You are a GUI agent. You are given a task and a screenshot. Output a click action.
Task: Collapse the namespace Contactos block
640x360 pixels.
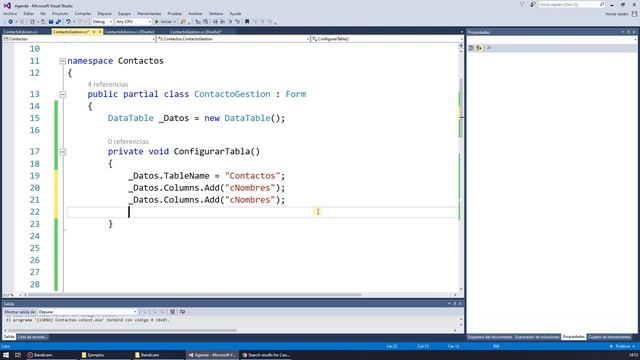tap(62, 61)
